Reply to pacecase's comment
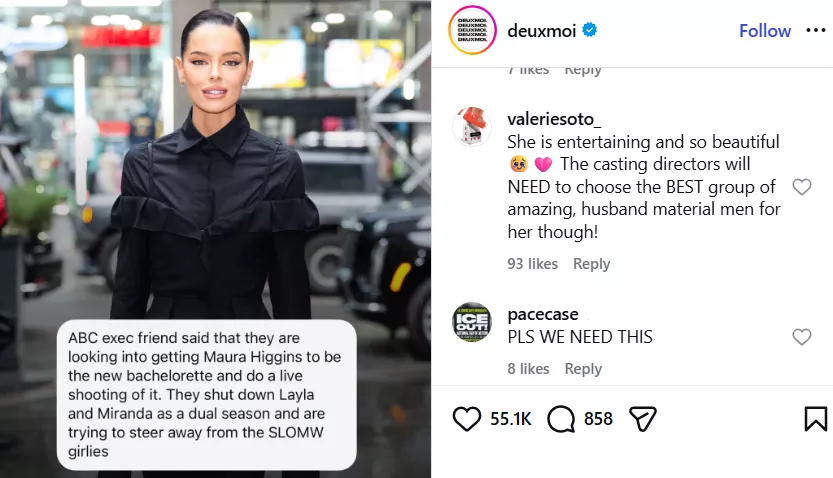 [x=583, y=369]
